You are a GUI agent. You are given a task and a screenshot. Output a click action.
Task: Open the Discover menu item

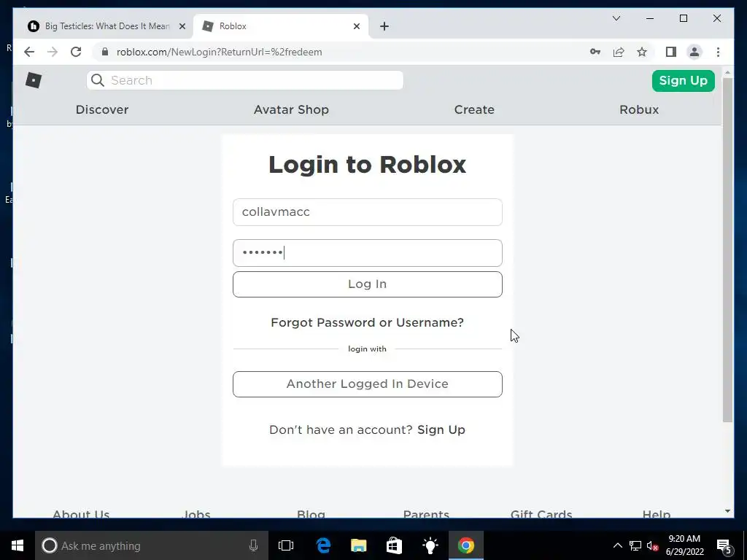pos(102,109)
